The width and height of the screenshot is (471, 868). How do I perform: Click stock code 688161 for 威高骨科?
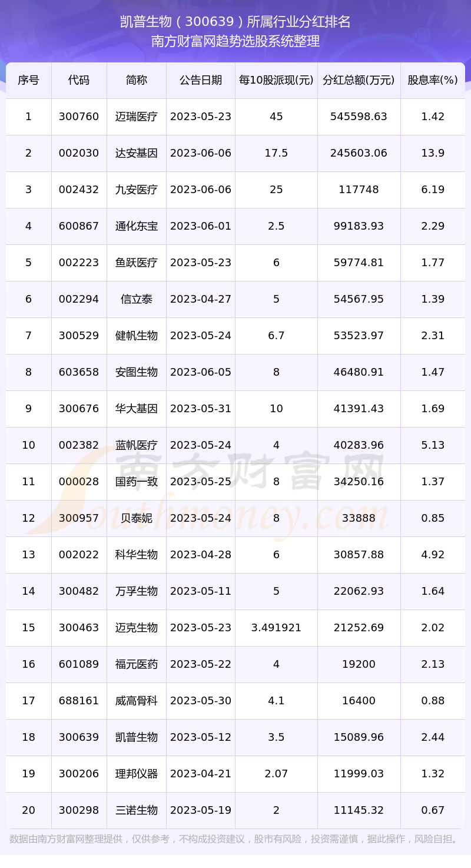[79, 701]
